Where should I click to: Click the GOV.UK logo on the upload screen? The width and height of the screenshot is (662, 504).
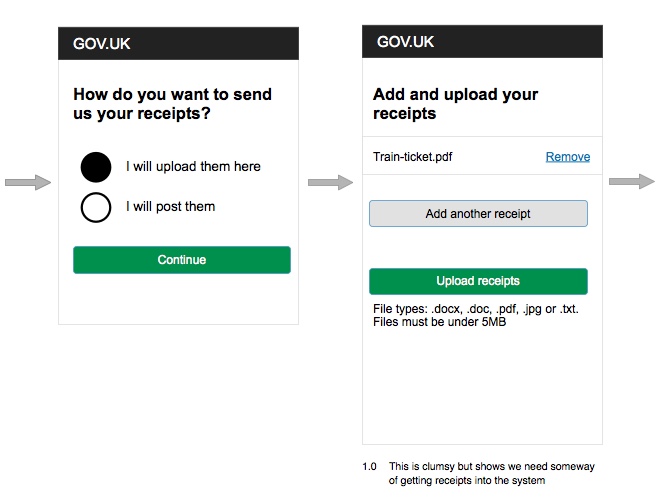405,42
